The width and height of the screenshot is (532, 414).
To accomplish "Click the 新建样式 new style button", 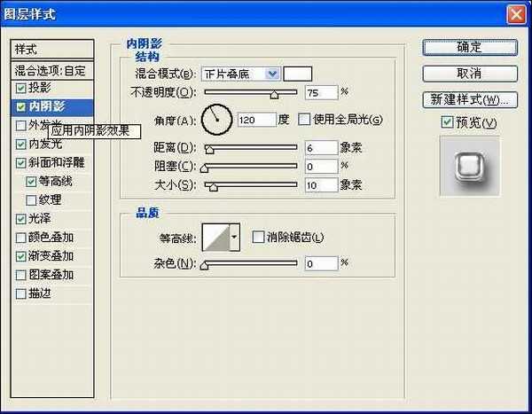I will pos(469,98).
